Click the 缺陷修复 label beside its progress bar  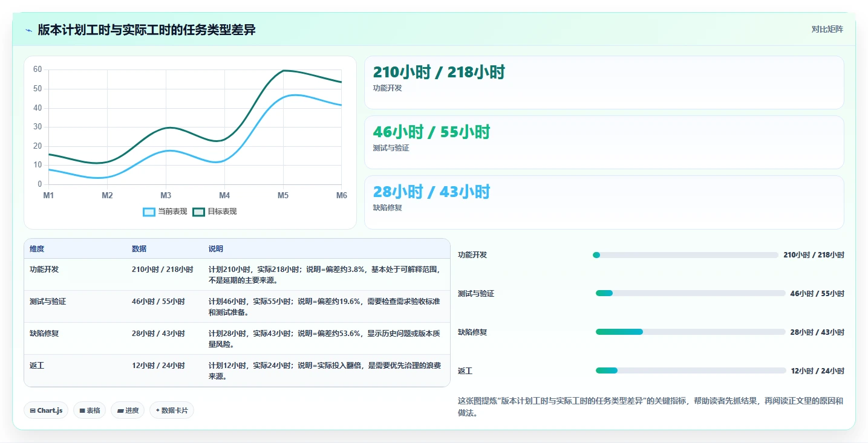(x=472, y=332)
